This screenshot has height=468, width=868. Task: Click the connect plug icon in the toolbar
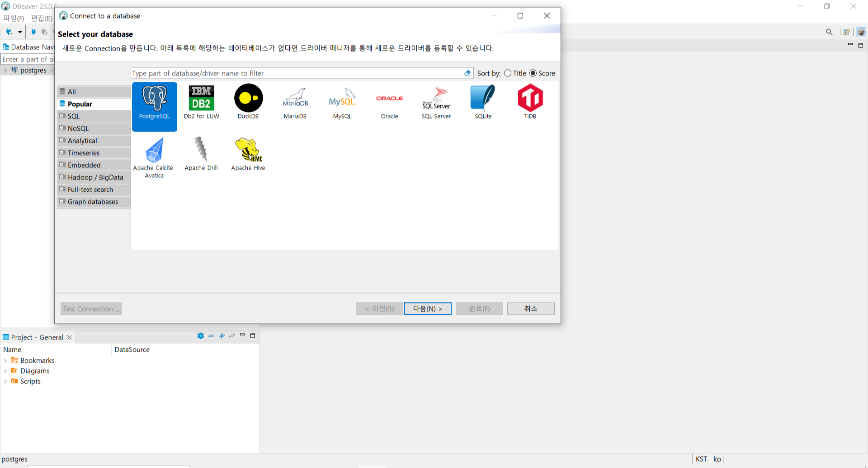tap(33, 32)
